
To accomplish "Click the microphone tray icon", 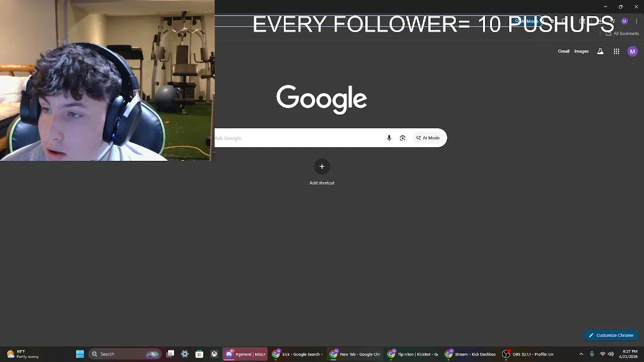I will click(592, 354).
